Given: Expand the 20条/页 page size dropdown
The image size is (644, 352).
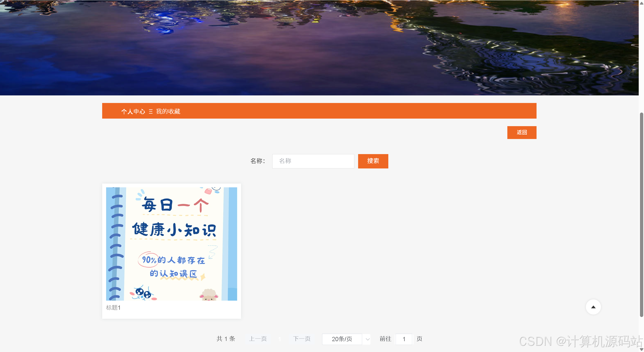Looking at the screenshot, I should tap(346, 339).
